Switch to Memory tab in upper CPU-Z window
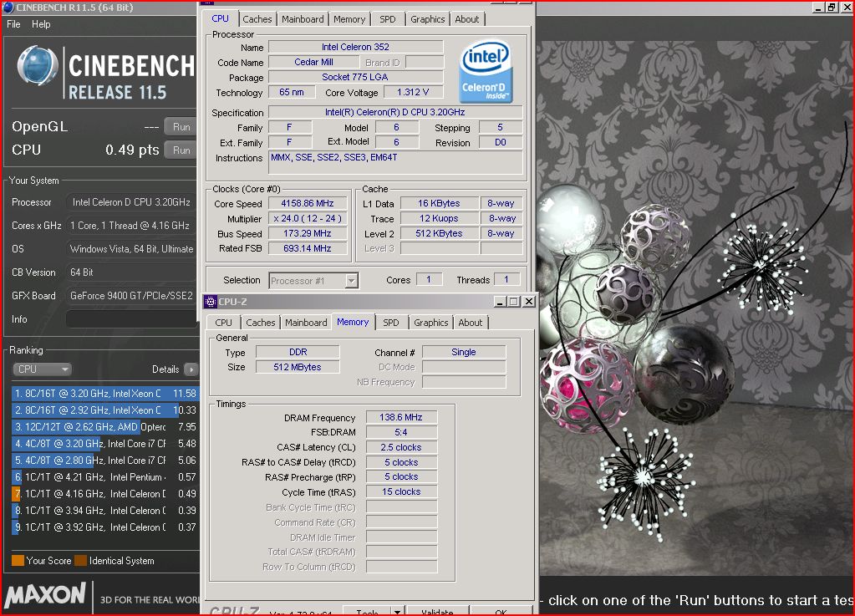 349,19
